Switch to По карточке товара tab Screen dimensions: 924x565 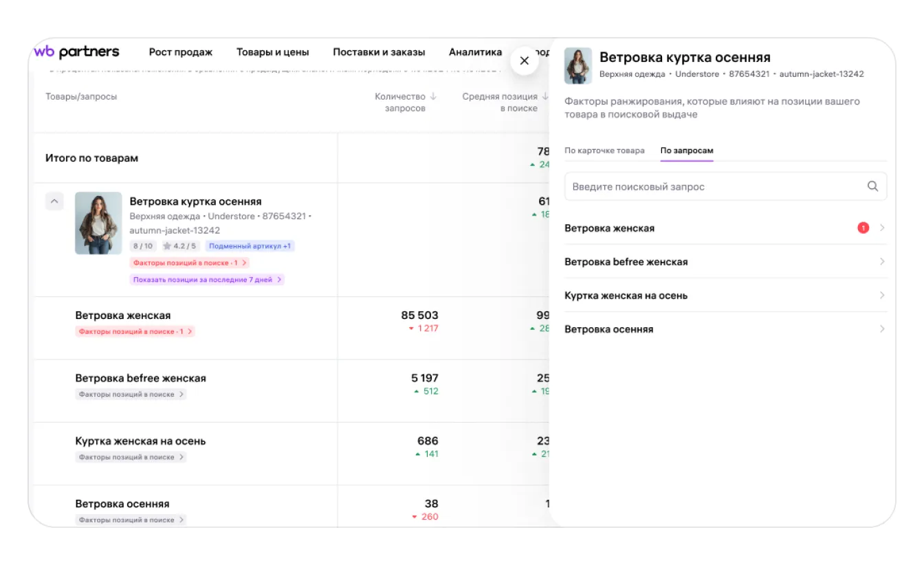pos(604,151)
